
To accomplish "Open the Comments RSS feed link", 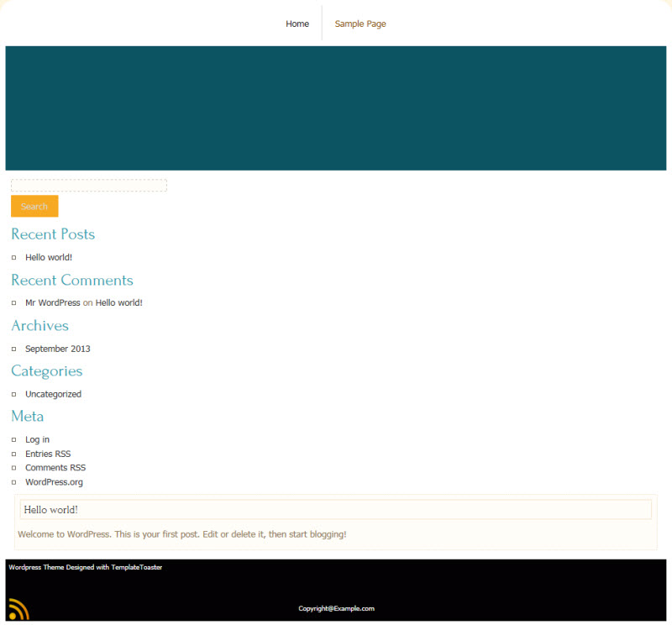I will [x=55, y=468].
